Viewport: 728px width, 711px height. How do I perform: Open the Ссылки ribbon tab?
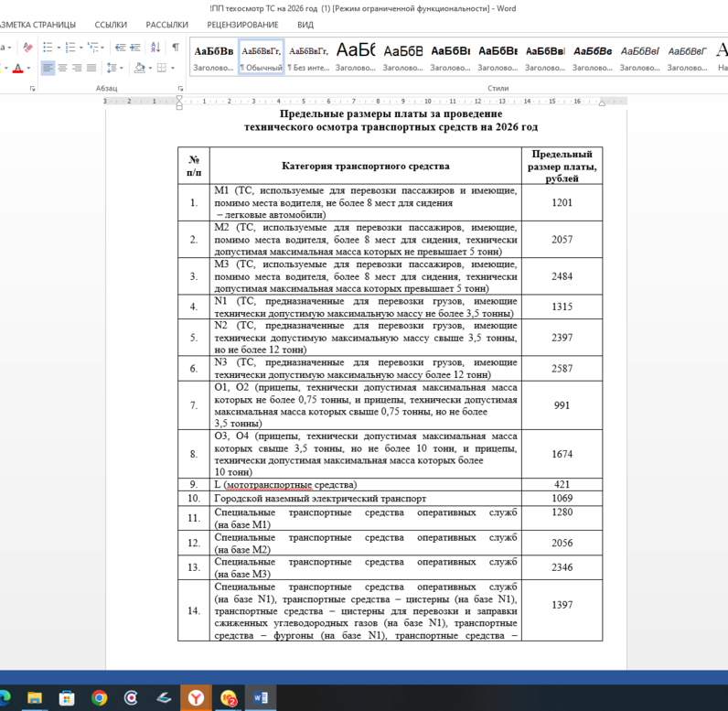tap(111, 25)
